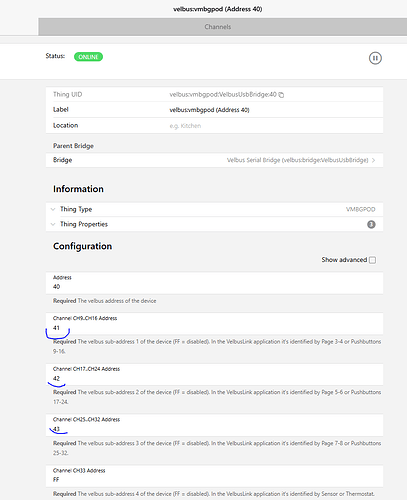Edit the Label field value

point(209,110)
